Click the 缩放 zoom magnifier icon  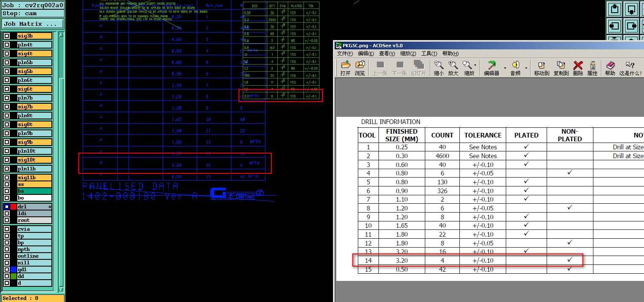(467, 65)
